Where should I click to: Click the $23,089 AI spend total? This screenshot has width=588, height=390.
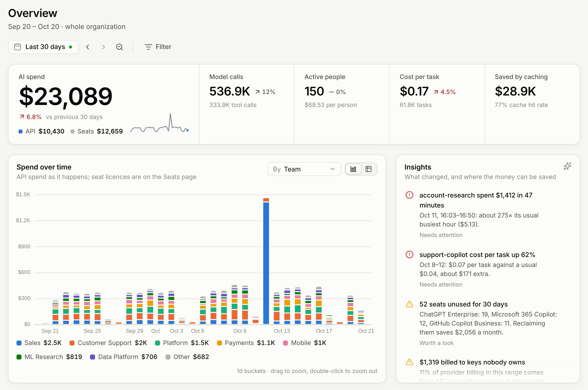[x=66, y=96]
